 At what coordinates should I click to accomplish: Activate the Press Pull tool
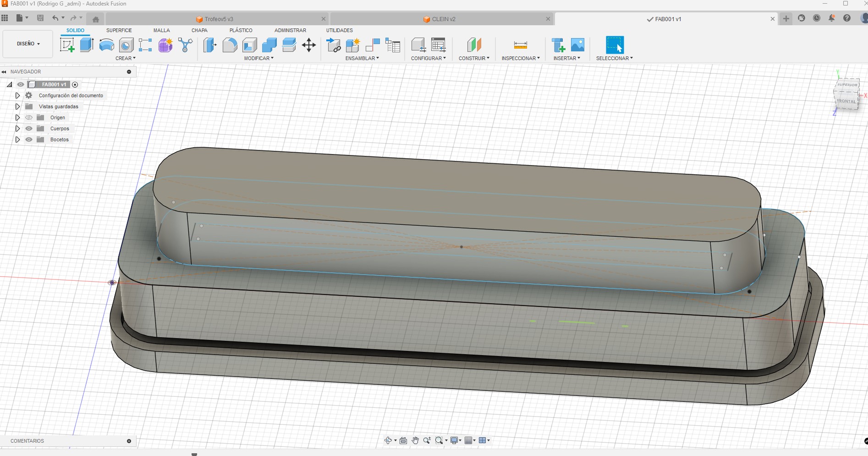click(209, 45)
